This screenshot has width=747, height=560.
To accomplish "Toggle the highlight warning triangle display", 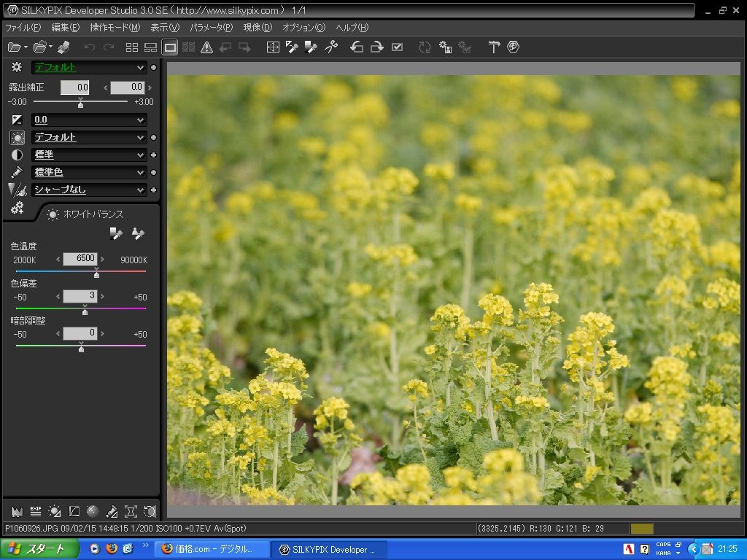I will [206, 47].
